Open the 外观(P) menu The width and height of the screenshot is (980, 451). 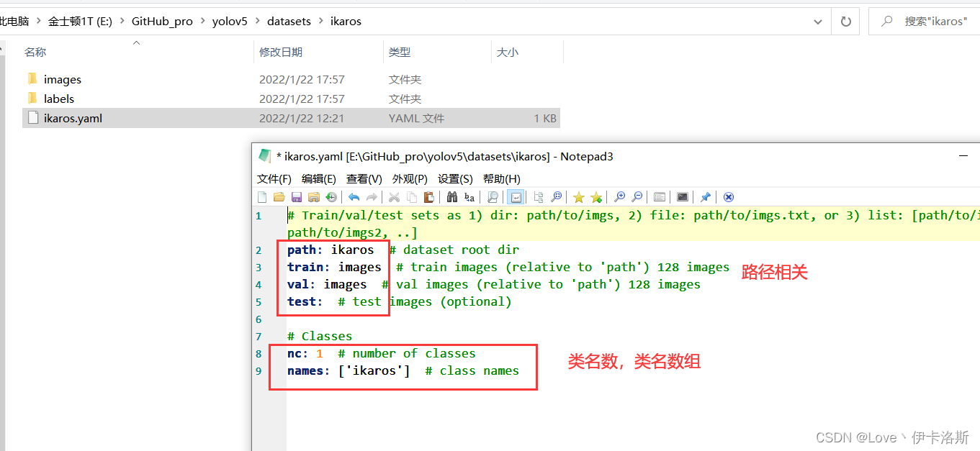pyautogui.click(x=410, y=178)
